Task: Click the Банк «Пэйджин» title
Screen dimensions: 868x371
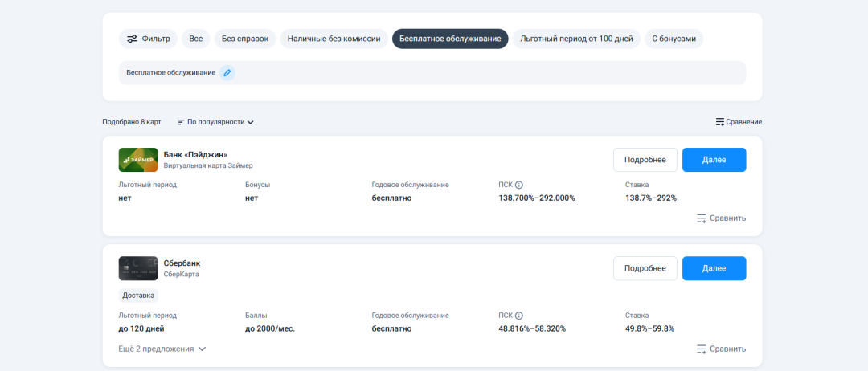Action: point(195,154)
